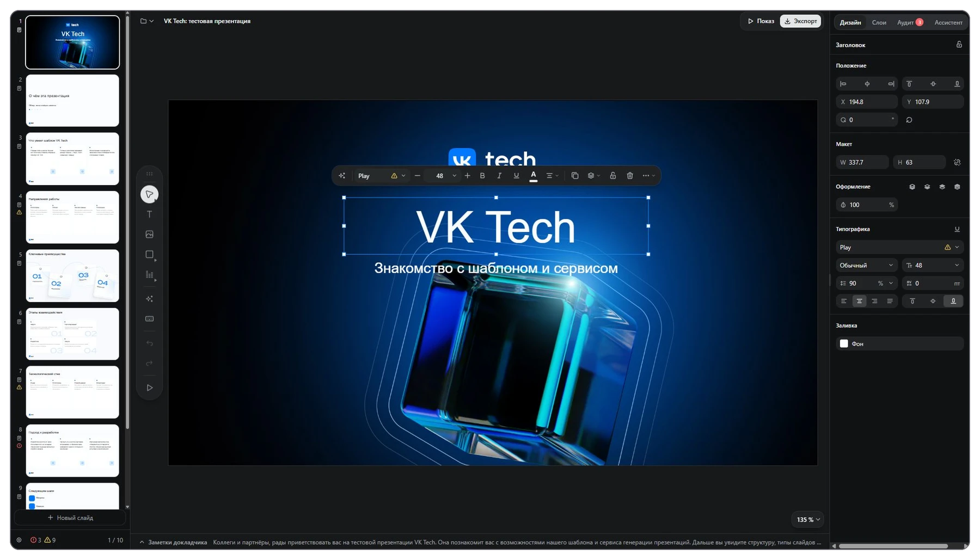Viewport: 980px width, 560px height.
Task: Set bottom vertical text alignment in Типографика
Action: pos(953,301)
